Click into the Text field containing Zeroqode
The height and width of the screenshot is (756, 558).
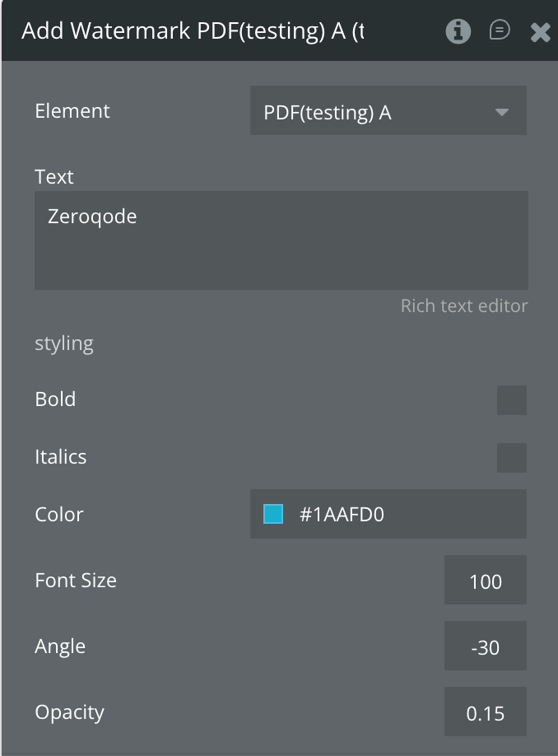281,240
